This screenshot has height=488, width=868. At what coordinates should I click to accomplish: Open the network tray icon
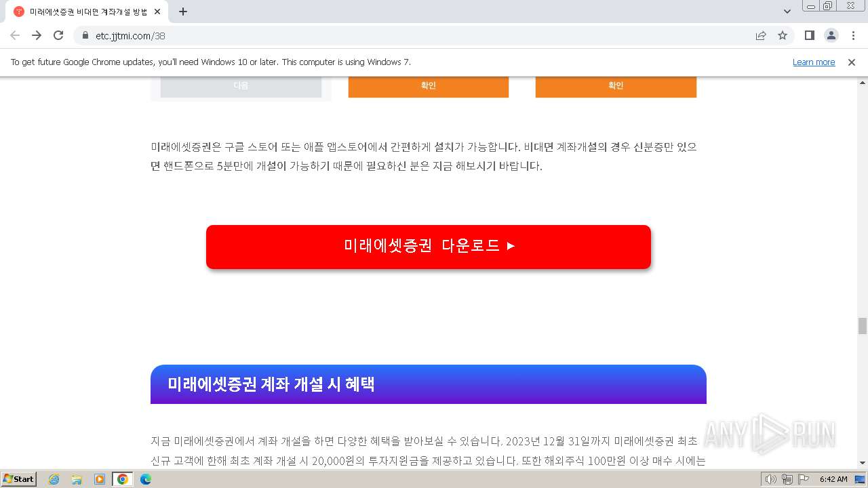tap(787, 479)
